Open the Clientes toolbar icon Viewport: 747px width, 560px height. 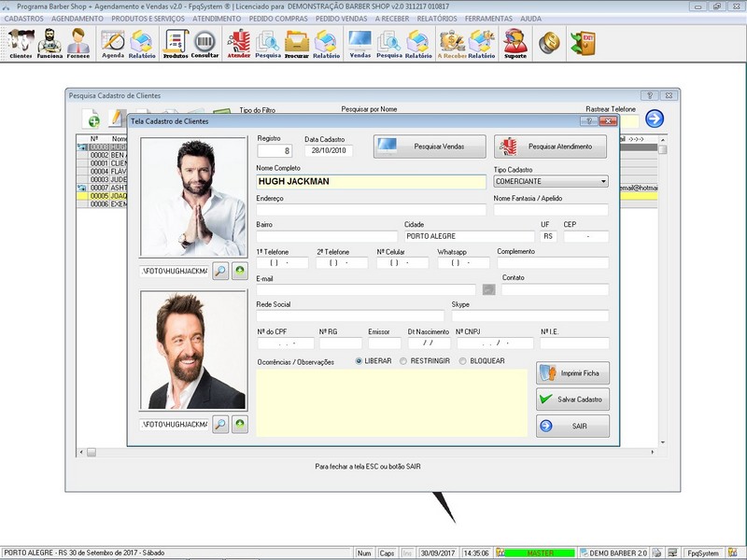21,43
